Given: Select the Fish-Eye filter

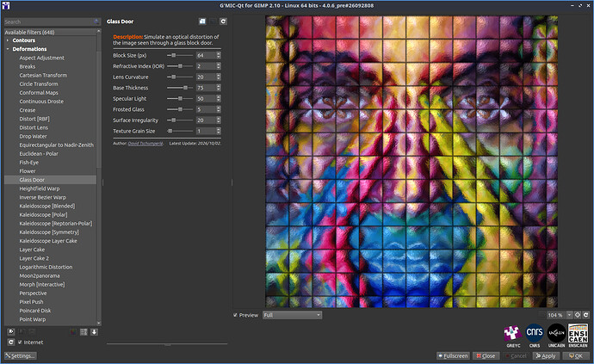Looking at the screenshot, I should [x=28, y=162].
